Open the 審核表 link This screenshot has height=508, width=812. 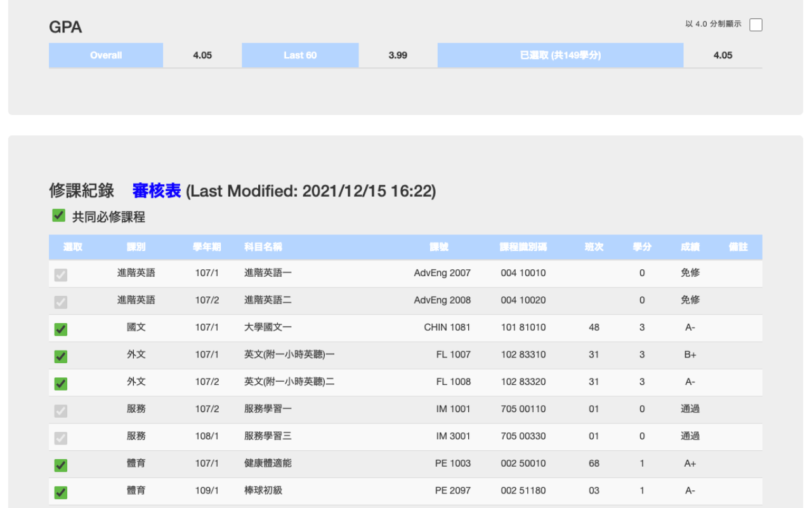pyautogui.click(x=157, y=190)
